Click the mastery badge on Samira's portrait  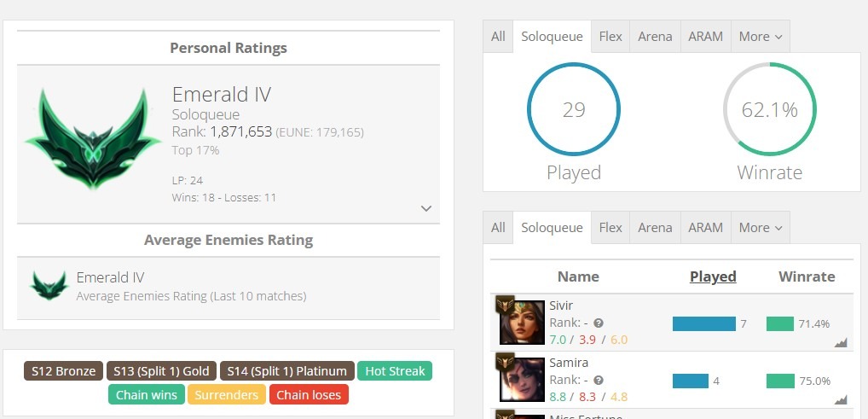(504, 361)
